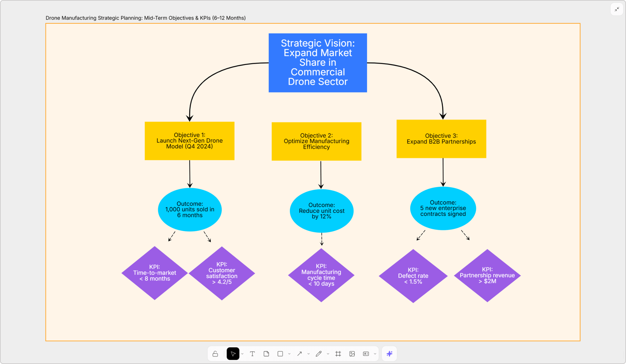
Task: Select the pointer selection tool
Action: click(233, 354)
